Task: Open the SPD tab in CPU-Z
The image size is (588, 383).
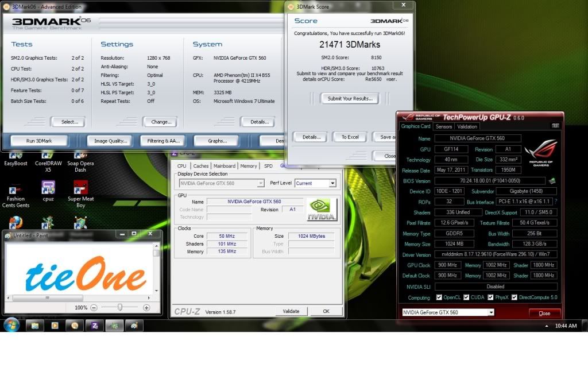Action: tap(268, 166)
